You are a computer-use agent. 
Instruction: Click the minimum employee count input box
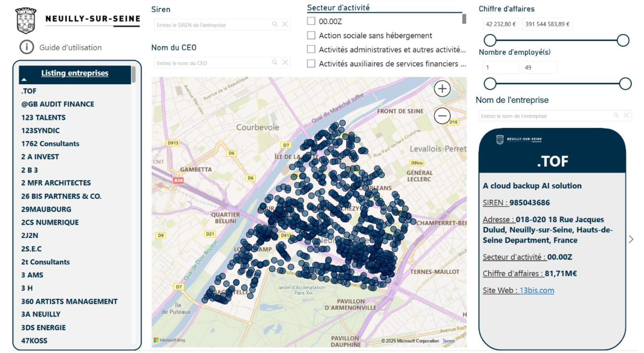coord(500,68)
